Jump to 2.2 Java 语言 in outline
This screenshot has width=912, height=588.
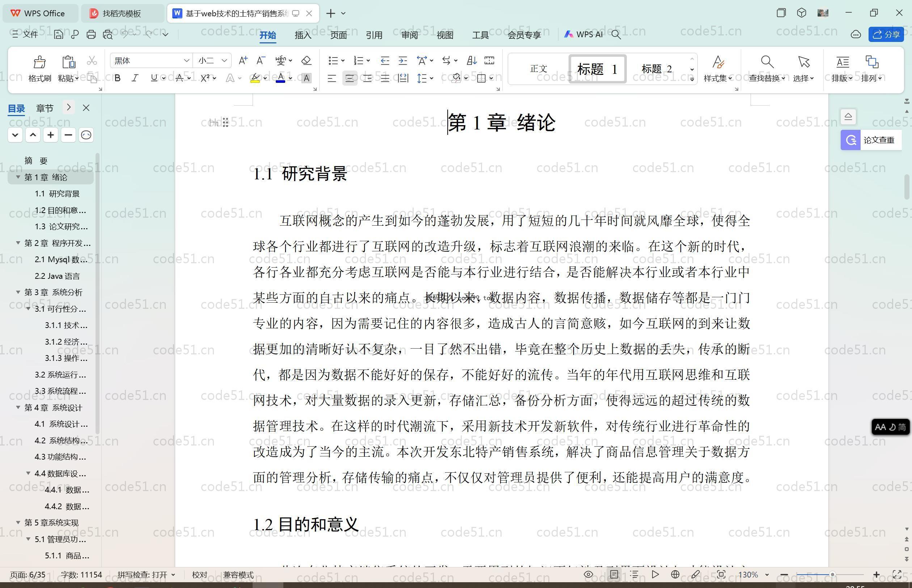click(57, 276)
